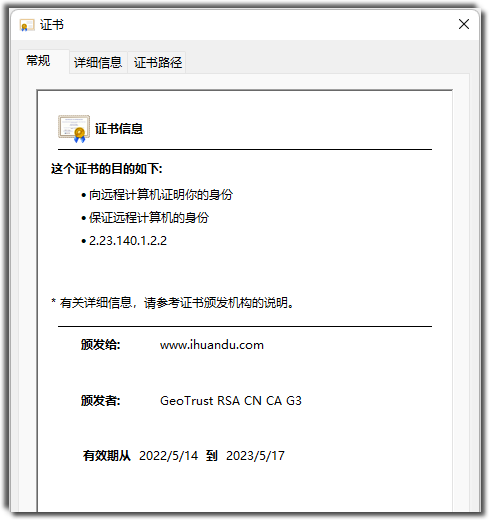Click the OID 2.23.140.1.2.2 entry
This screenshot has width=489, height=520.
click(x=128, y=241)
